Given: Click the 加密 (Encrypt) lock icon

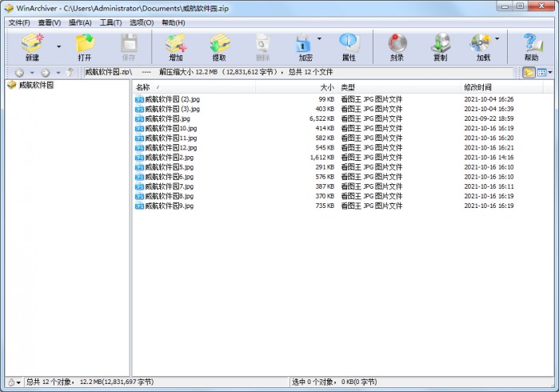Looking at the screenshot, I should [304, 44].
